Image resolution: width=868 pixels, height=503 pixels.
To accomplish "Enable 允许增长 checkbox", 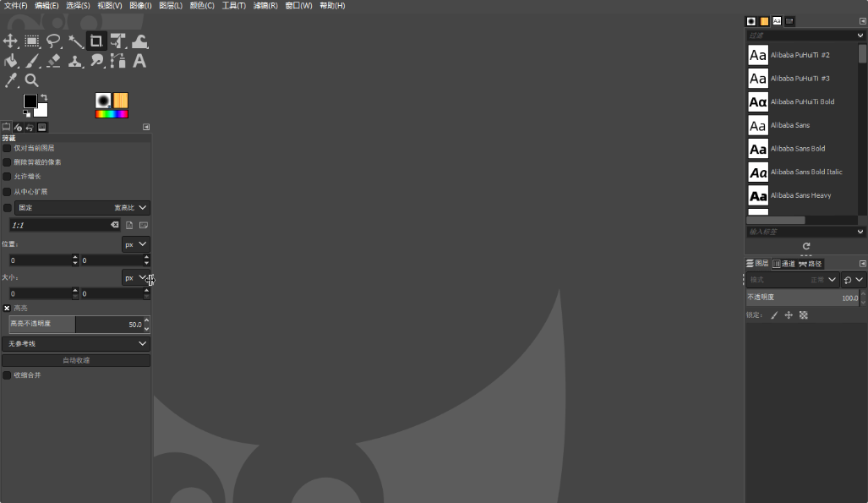I will point(7,177).
